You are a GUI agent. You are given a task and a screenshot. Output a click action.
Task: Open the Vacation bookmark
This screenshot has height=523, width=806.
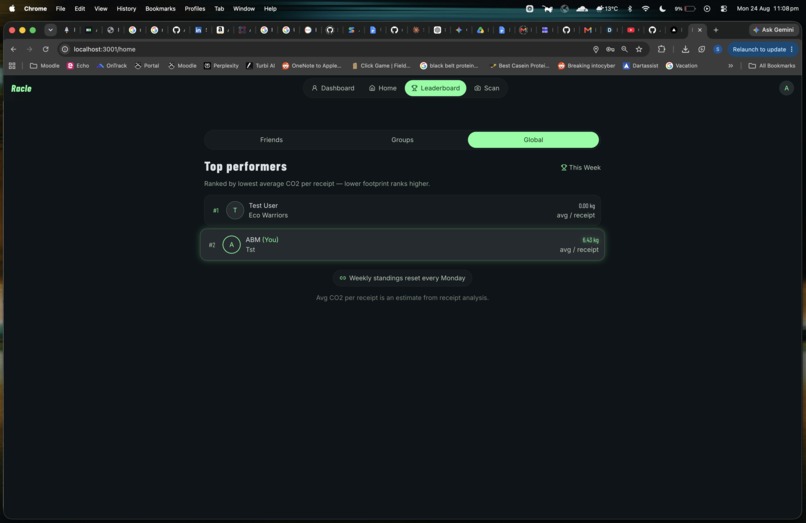click(682, 66)
